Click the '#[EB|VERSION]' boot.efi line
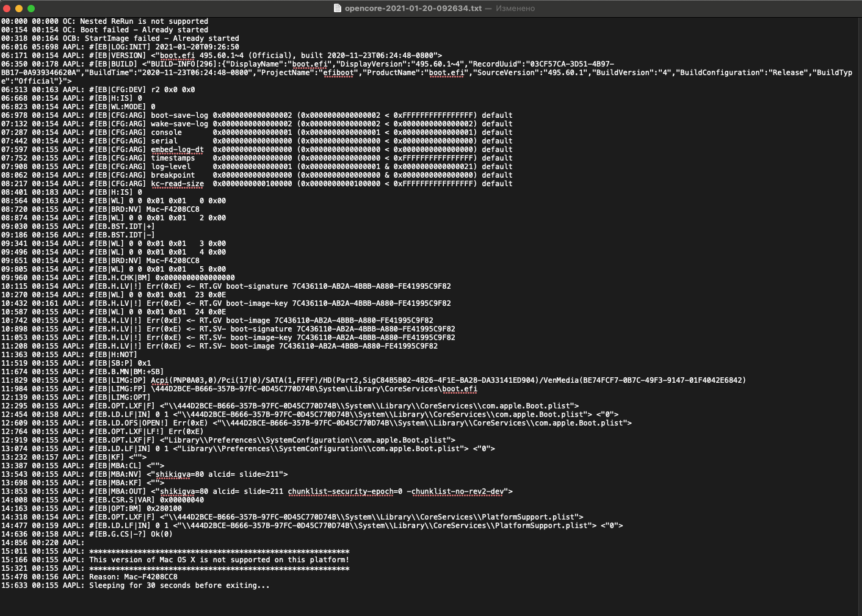Image resolution: width=862 pixels, height=616 pixels. click(x=222, y=56)
